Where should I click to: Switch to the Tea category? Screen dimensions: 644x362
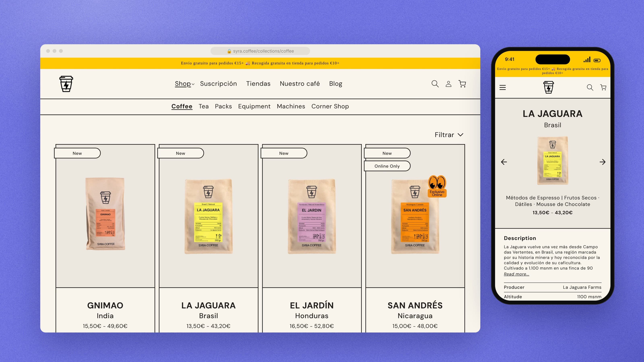(x=203, y=106)
